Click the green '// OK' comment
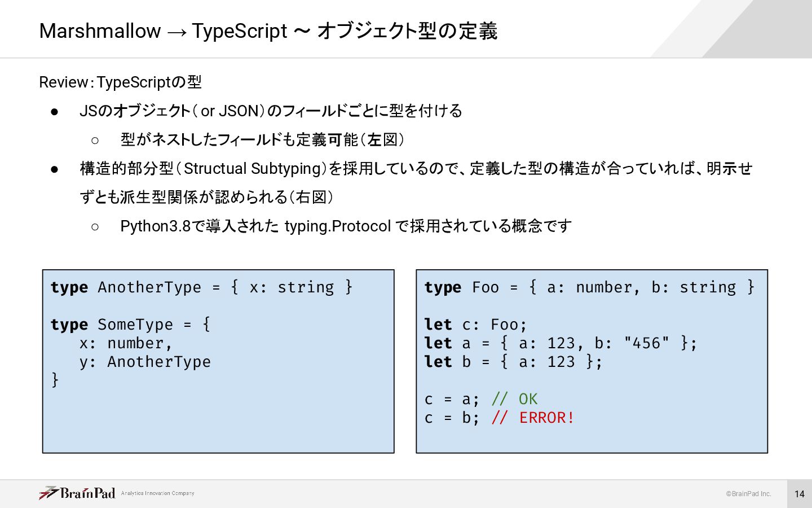 pos(514,399)
